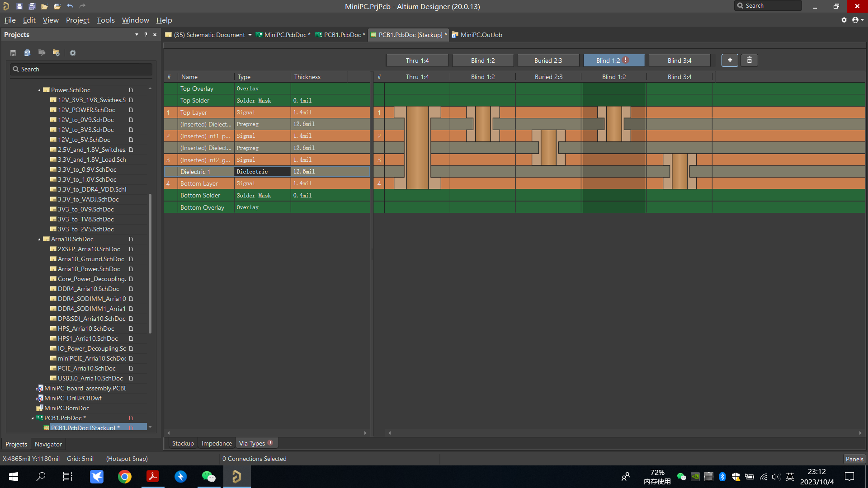The image size is (868, 488).
Task: Open Adobe Acrobat from taskbar
Action: click(x=153, y=477)
